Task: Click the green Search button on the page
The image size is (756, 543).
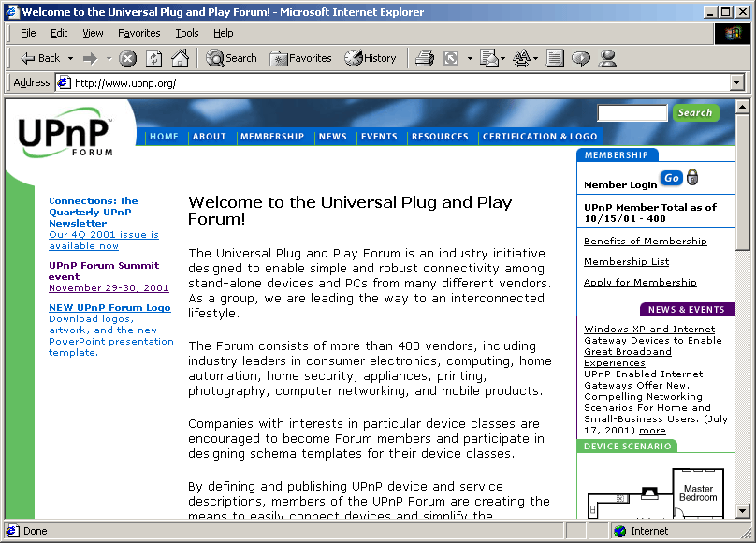Action: [x=695, y=113]
